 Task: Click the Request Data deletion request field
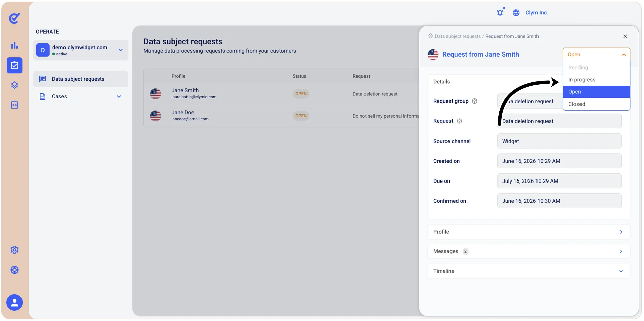[559, 121]
